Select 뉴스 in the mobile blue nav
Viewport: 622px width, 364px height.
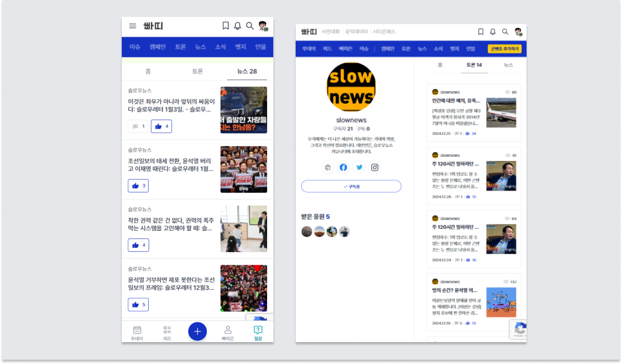pyautogui.click(x=200, y=47)
